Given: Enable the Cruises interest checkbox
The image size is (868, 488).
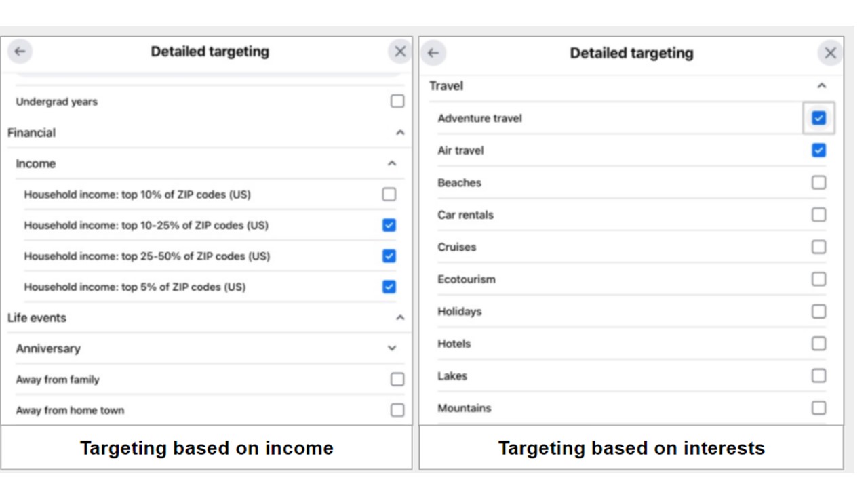Looking at the screenshot, I should [819, 247].
